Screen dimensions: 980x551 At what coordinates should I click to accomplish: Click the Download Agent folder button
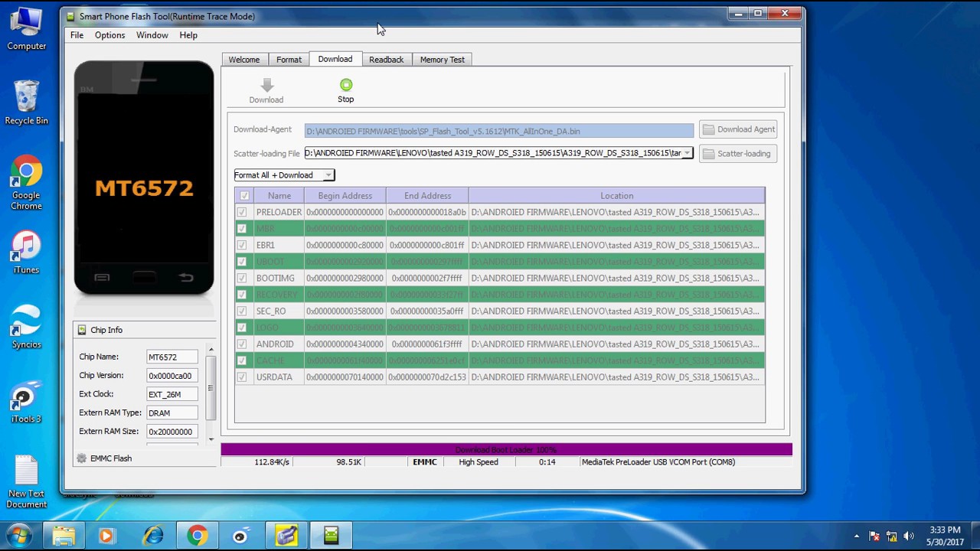coord(738,129)
